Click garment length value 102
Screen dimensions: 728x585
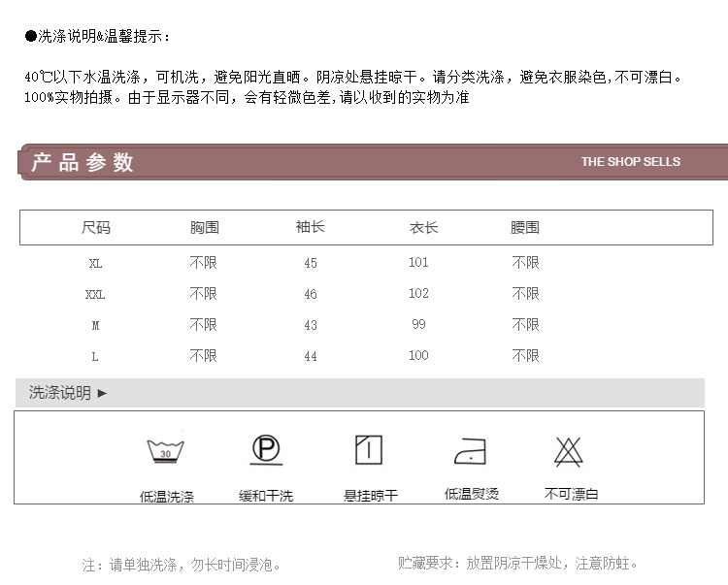coord(418,294)
